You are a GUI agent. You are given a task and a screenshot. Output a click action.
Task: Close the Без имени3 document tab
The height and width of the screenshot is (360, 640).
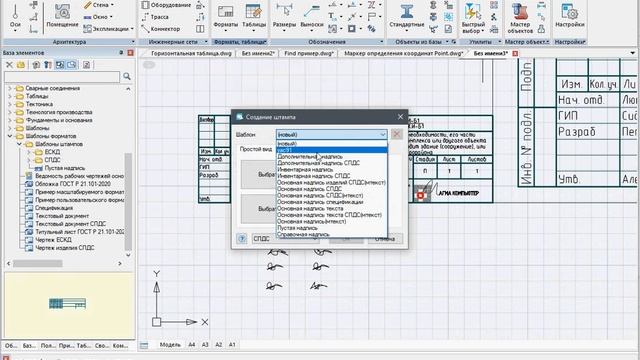pyautogui.click(x=515, y=53)
